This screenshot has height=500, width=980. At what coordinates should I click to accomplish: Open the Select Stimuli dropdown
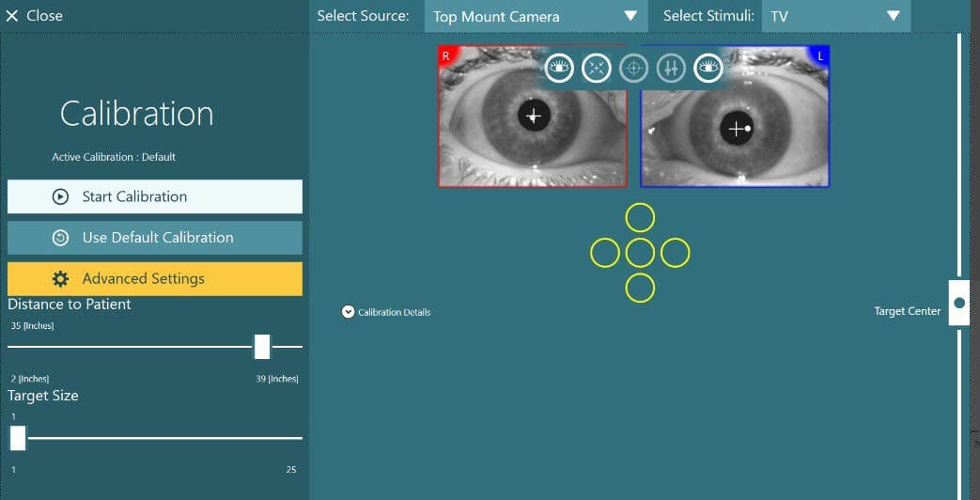pos(835,16)
